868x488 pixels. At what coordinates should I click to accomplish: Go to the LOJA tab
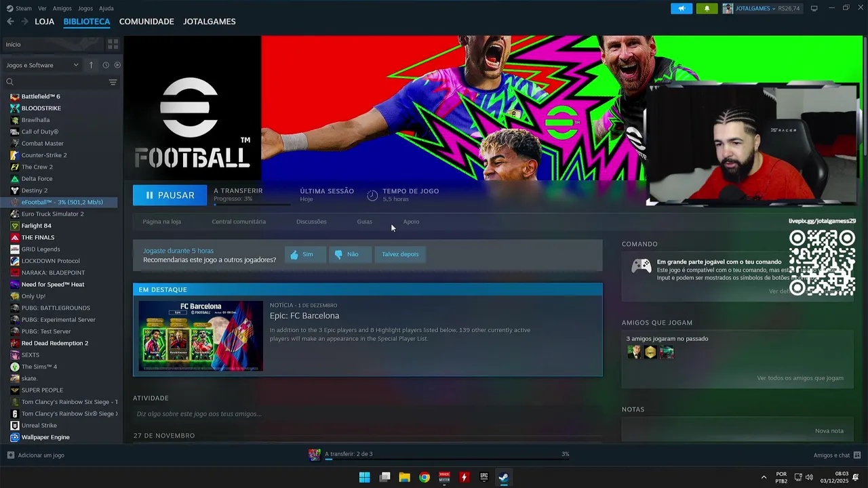click(x=45, y=22)
